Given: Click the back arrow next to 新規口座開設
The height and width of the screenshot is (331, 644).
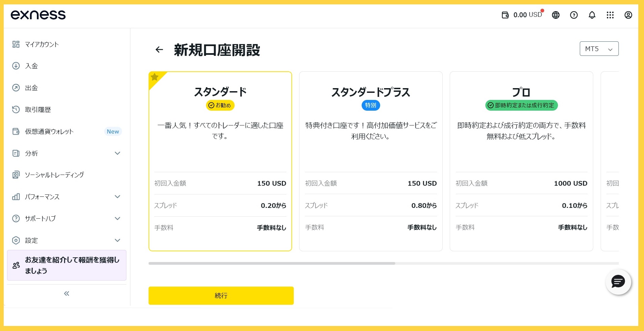Looking at the screenshot, I should 159,49.
